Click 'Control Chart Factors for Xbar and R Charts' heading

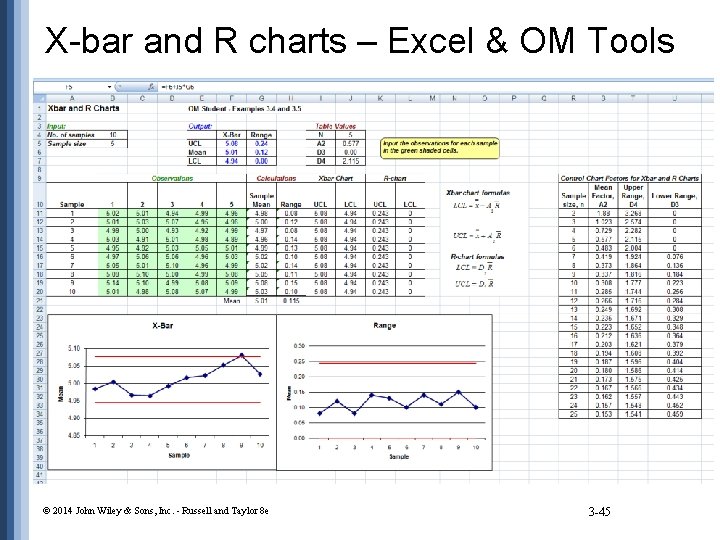coord(630,179)
